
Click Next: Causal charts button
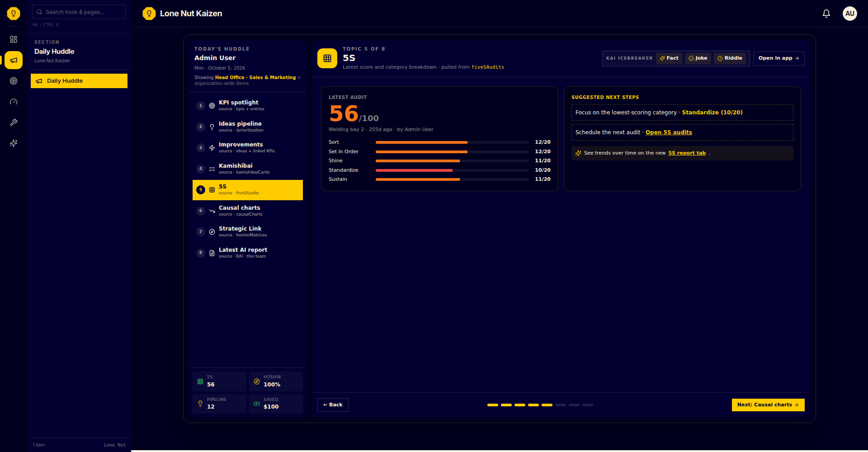pyautogui.click(x=768, y=405)
